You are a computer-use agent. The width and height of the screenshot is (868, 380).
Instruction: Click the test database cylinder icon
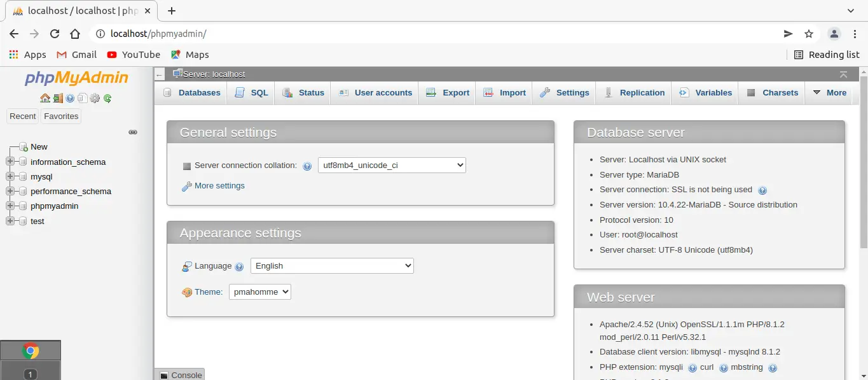pyautogui.click(x=24, y=221)
